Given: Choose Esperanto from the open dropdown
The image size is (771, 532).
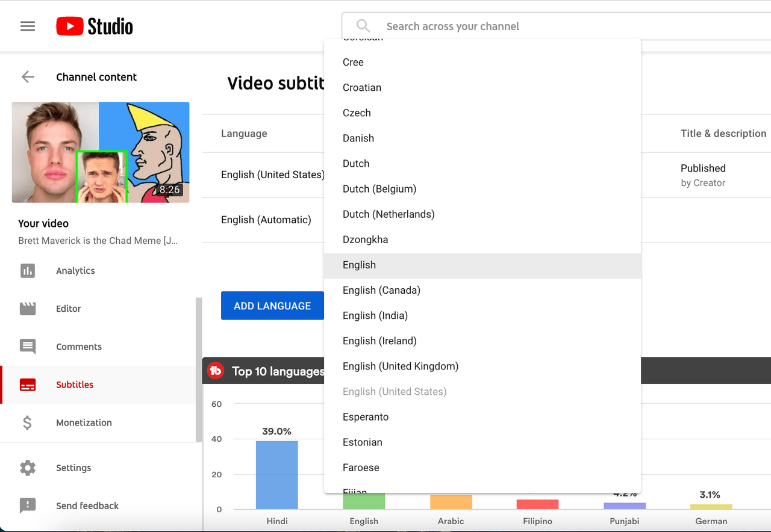Looking at the screenshot, I should click(x=366, y=416).
